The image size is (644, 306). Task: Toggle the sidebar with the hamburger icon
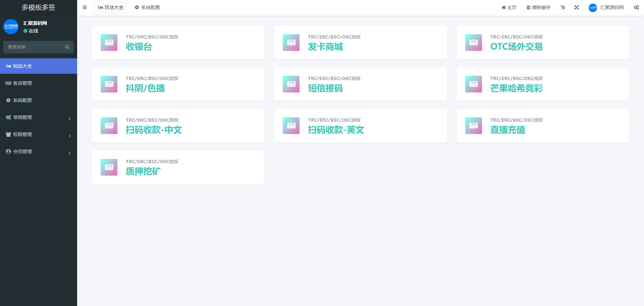tap(85, 7)
